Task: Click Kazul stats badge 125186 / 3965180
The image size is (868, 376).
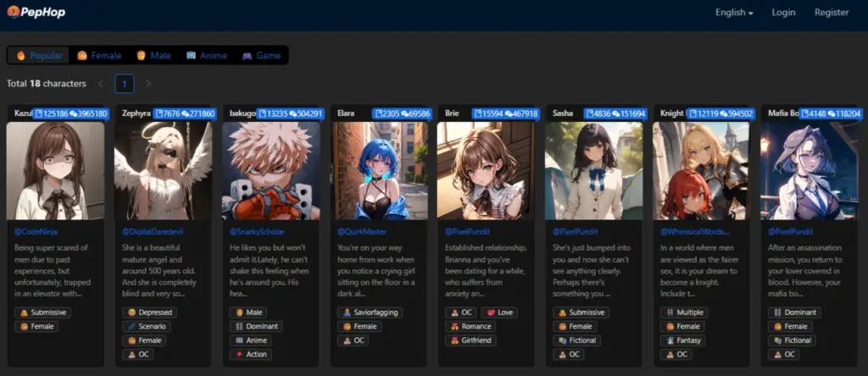Action: [70, 113]
